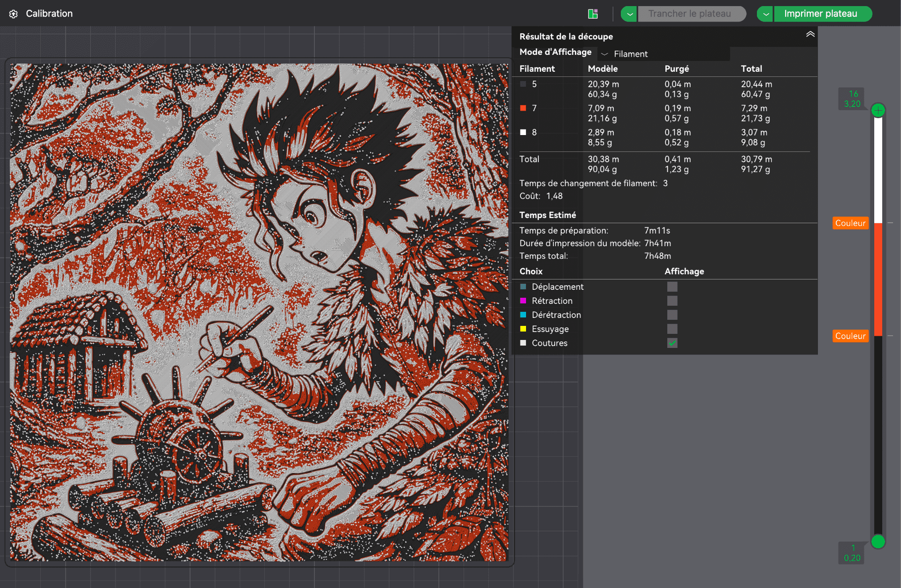Click the bottom green layer slider handle
The height and width of the screenshot is (588, 901).
pos(878,542)
